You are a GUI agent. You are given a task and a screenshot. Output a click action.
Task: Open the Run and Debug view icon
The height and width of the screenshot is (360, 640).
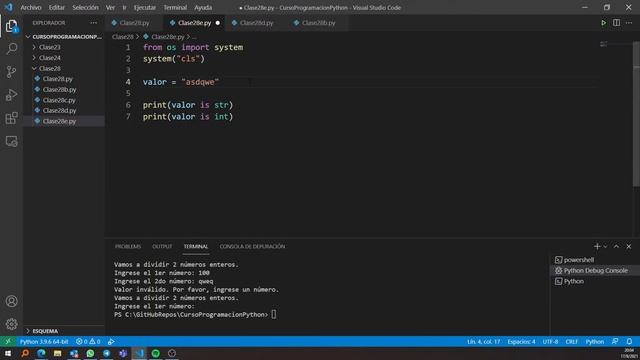pyautogui.click(x=11, y=95)
